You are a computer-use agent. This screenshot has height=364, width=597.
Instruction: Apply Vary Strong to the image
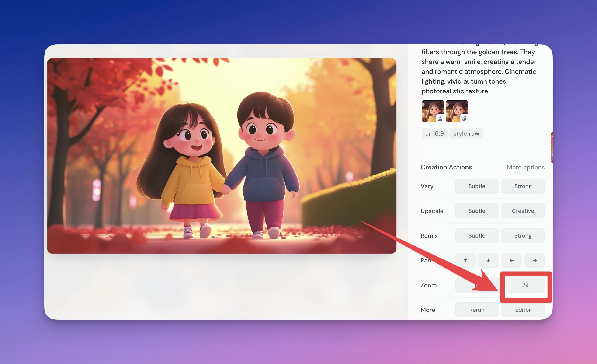(x=523, y=186)
